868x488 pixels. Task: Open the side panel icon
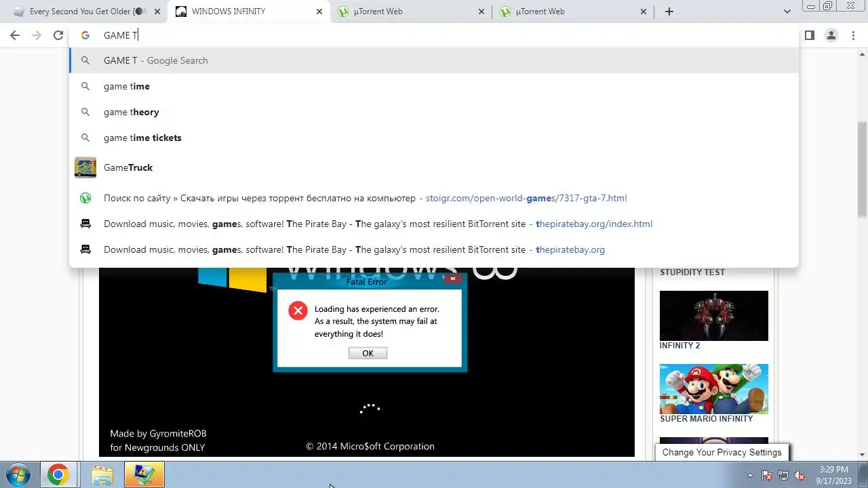click(x=809, y=35)
